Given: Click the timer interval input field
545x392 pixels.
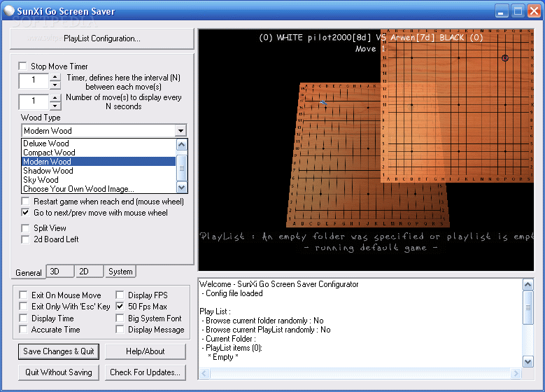Looking at the screenshot, I should pos(34,80).
